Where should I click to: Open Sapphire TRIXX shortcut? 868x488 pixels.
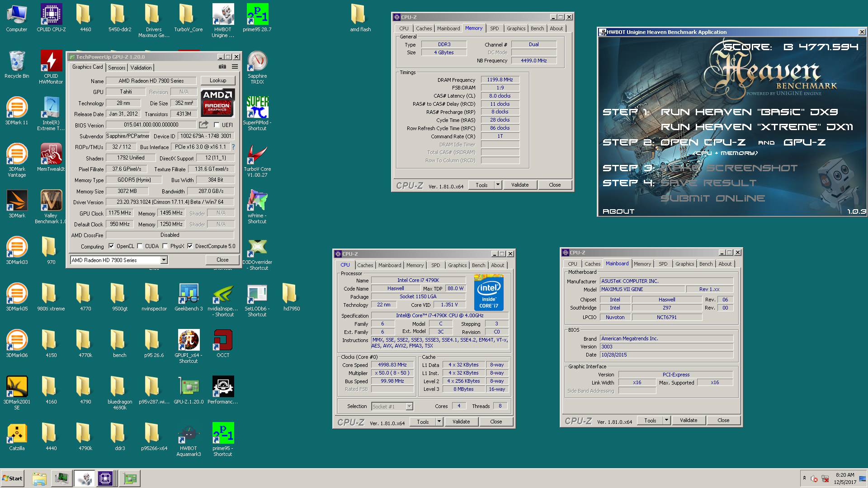coord(257,67)
